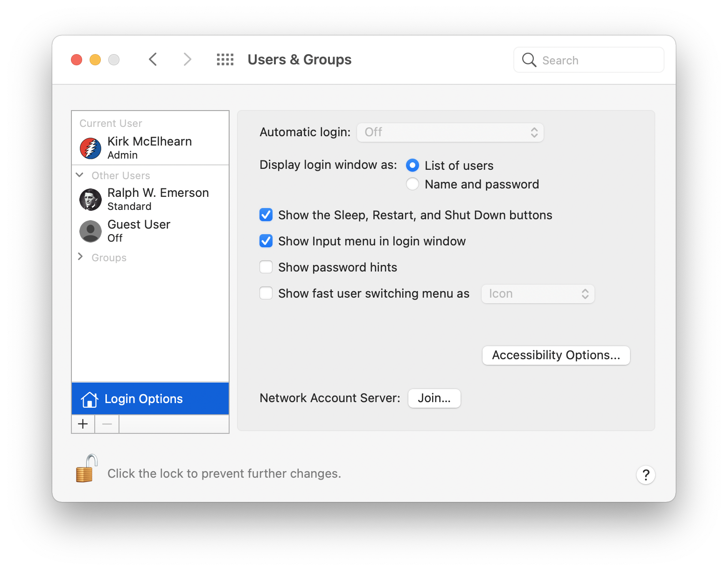Minimize the window with the yellow button
This screenshot has height=571, width=728.
pos(95,60)
